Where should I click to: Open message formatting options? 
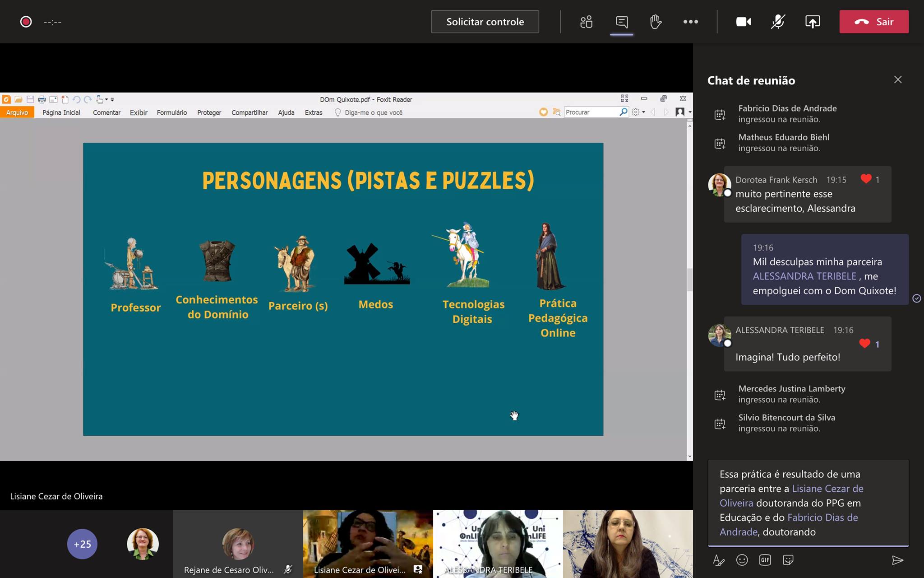click(x=719, y=560)
